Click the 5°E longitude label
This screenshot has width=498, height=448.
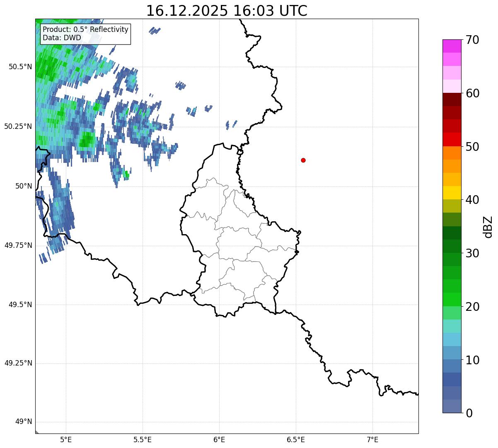pyautogui.click(x=66, y=440)
